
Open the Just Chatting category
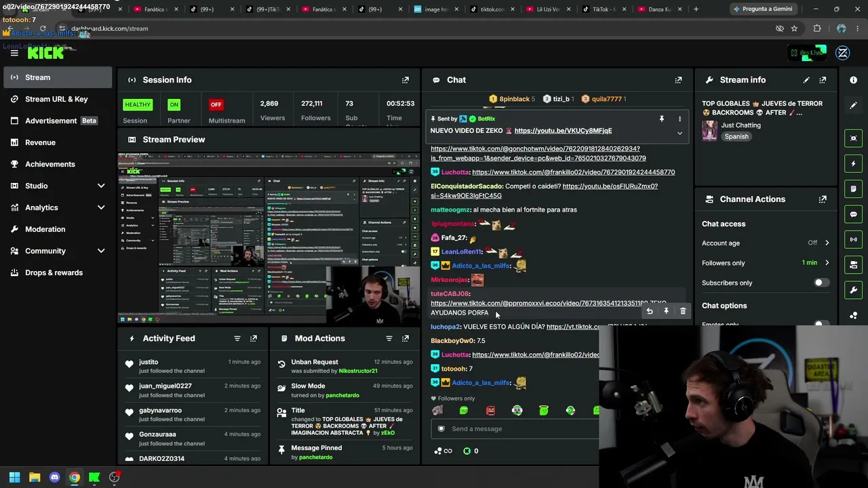741,125
